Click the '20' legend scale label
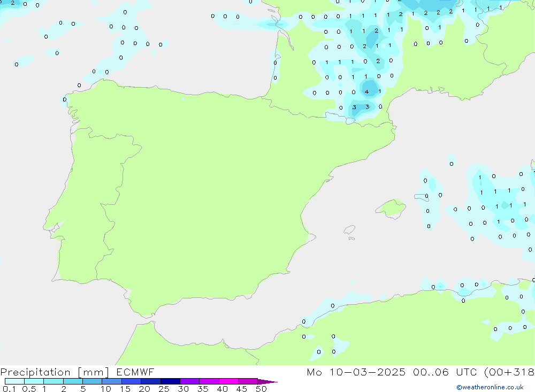The height and width of the screenshot is (392, 535). point(144,389)
